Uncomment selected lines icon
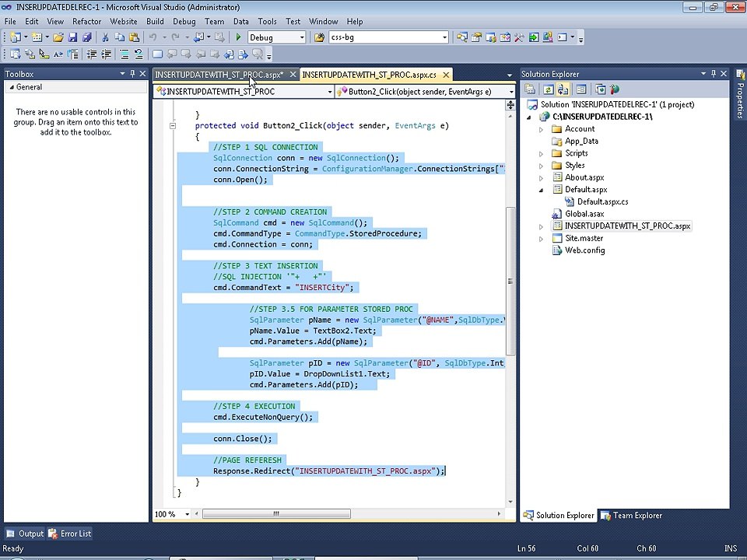 pos(139,54)
